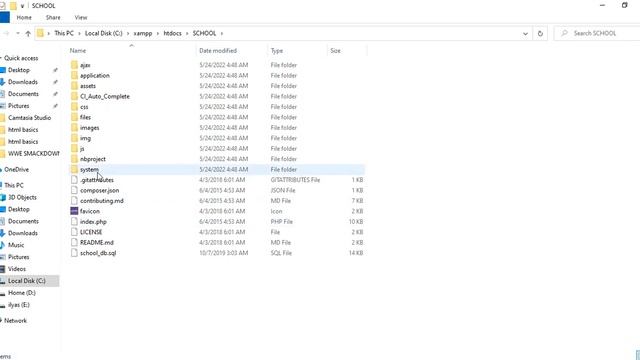Select the index.php file icon
This screenshot has height=360, width=640.
pos(74,222)
